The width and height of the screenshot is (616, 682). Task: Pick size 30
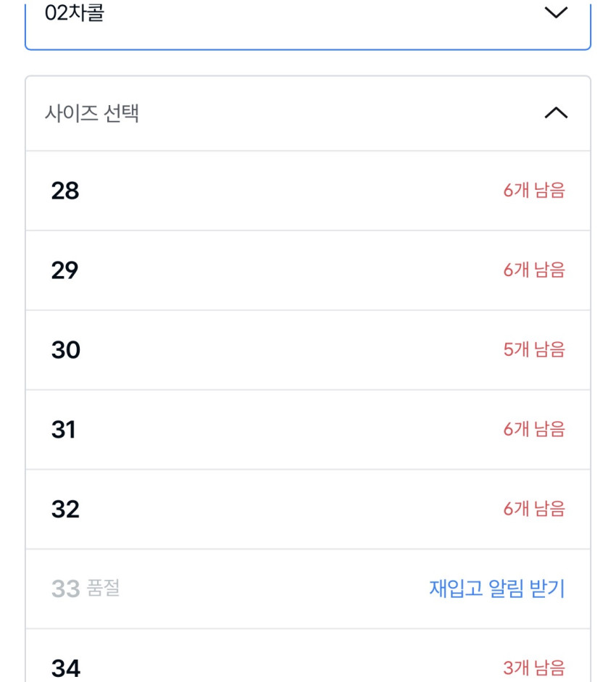[x=66, y=350]
